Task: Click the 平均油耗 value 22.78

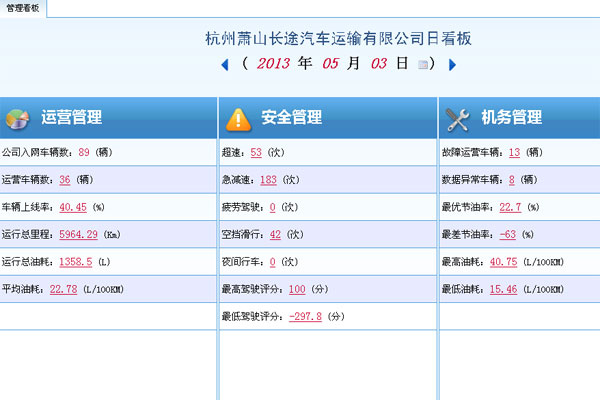Action: pyautogui.click(x=63, y=290)
